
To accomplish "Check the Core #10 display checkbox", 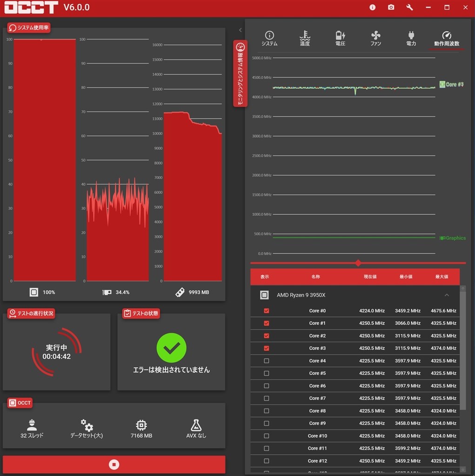I will point(267,436).
